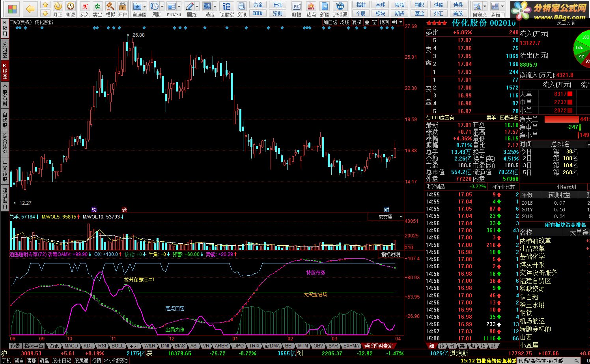The height and width of the screenshot is (364, 590).
Task: Expand the 自选股 dropdown arrow
Action: tap(144, 7)
